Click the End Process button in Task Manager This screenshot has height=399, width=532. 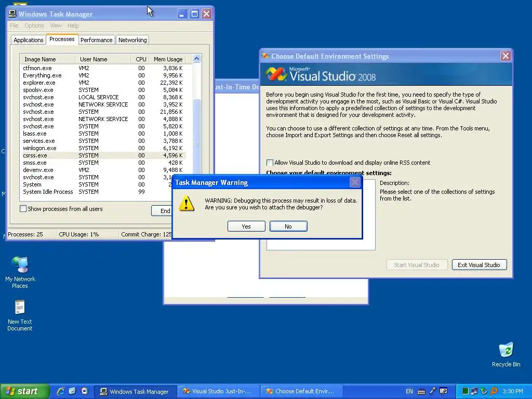pos(162,211)
